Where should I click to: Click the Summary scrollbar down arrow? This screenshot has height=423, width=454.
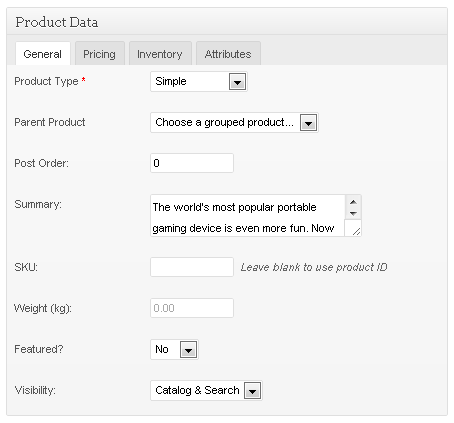(353, 213)
